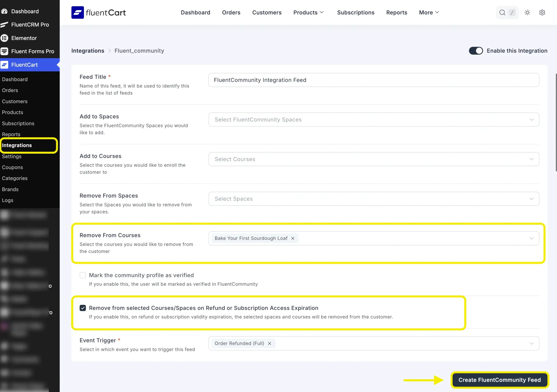Click the WordPress Dashboard gauge icon

click(4, 11)
